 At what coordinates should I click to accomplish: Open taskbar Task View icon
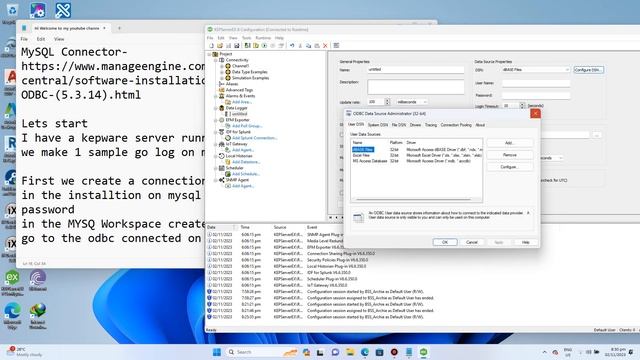coord(320,352)
